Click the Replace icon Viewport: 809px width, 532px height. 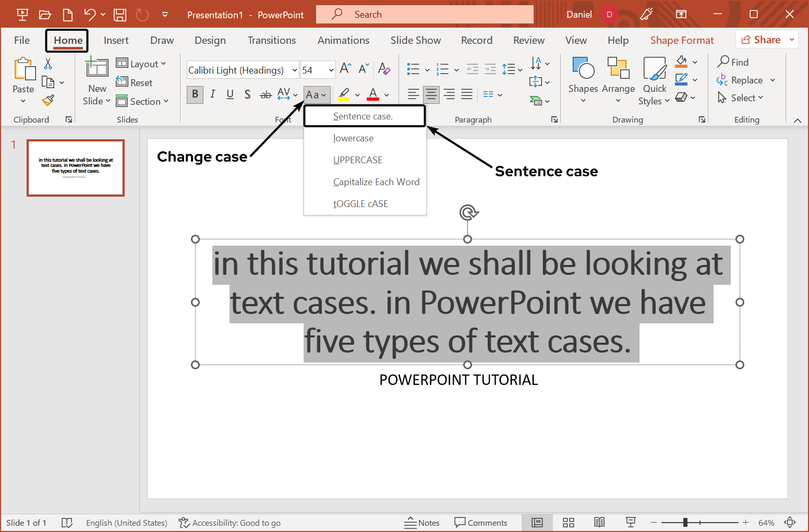click(745, 80)
